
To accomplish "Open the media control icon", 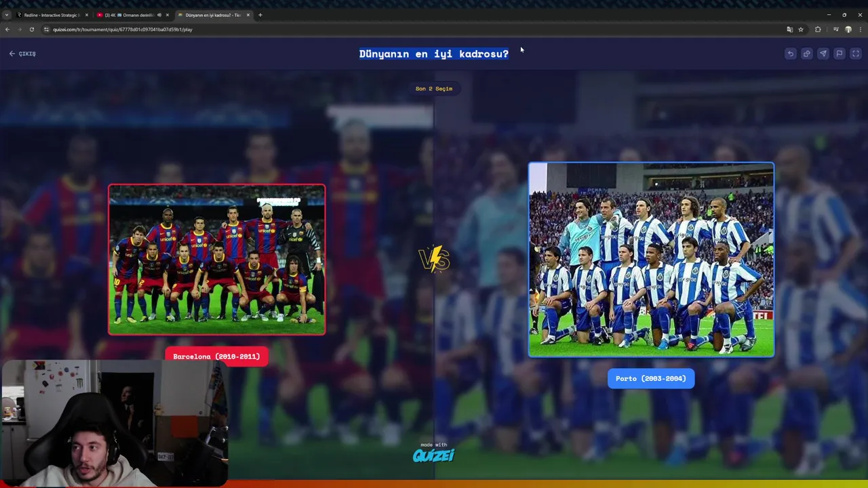I will pos(835,29).
